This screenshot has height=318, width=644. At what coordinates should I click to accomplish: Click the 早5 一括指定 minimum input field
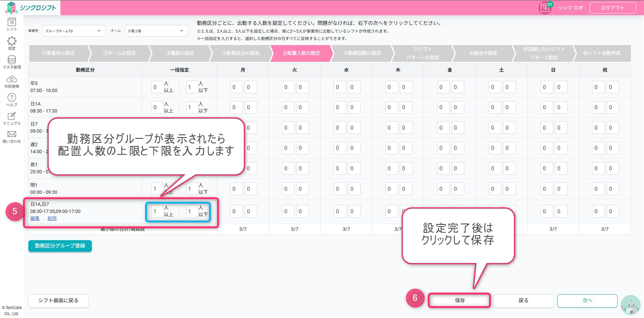pos(157,87)
